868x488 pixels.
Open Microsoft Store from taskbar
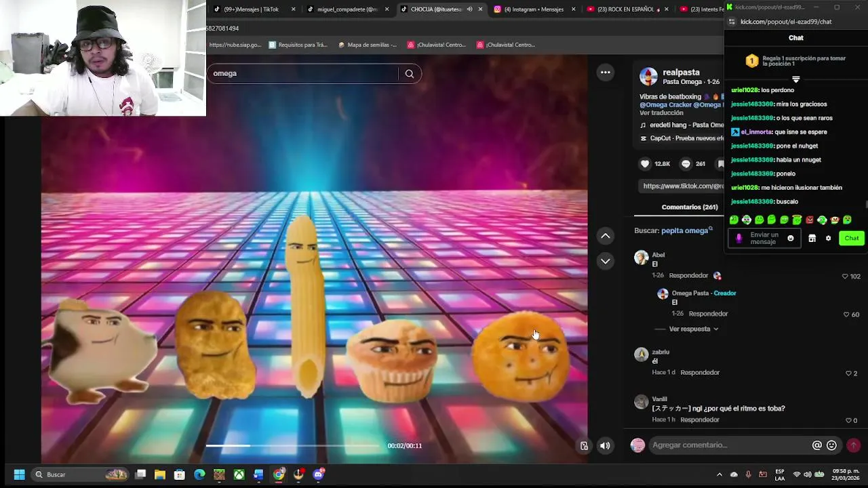point(180,474)
